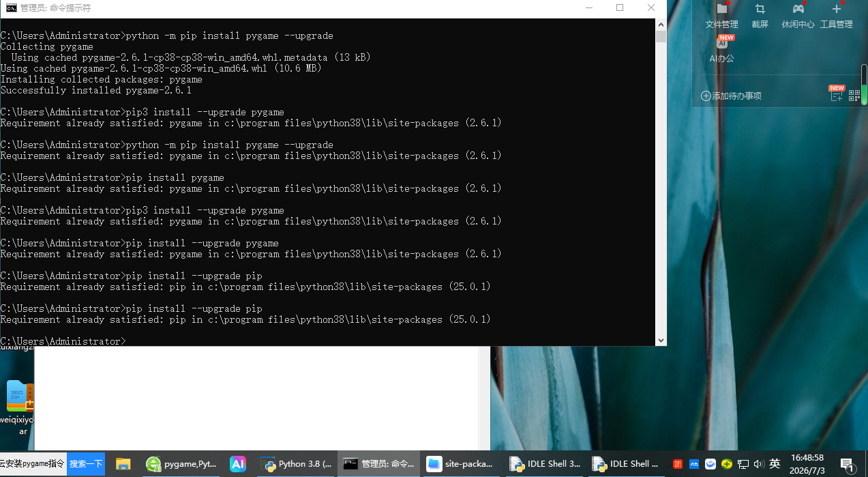The height and width of the screenshot is (477, 868).
Task: Open network status tray icon
Action: click(x=743, y=464)
